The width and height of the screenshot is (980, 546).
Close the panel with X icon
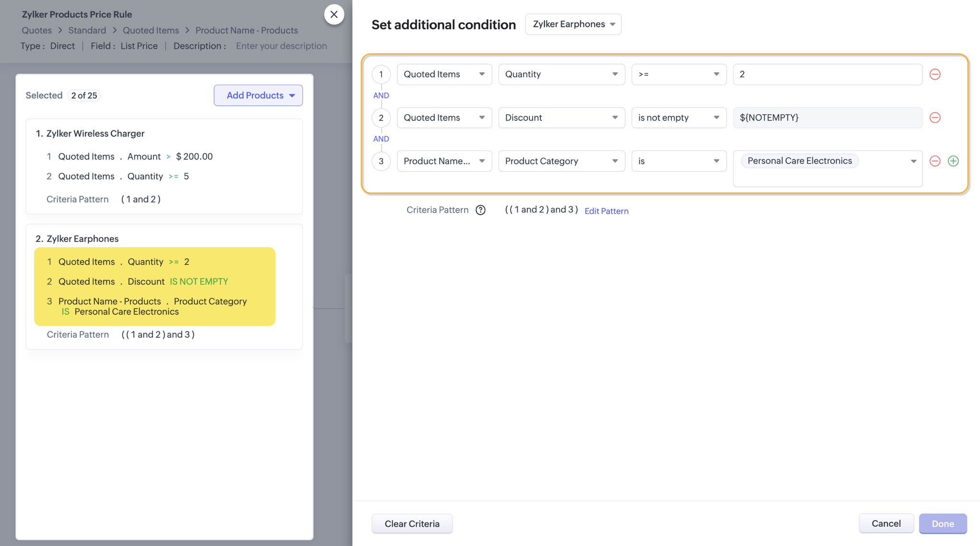point(334,14)
